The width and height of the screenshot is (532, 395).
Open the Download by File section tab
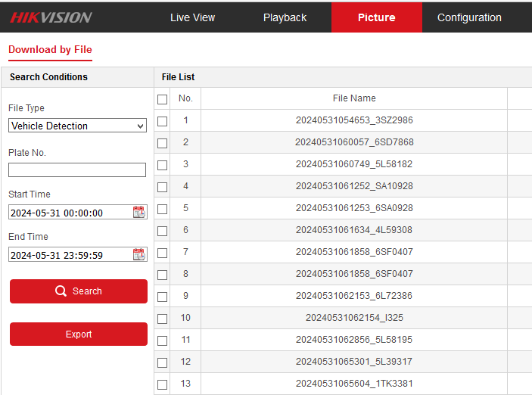pyautogui.click(x=50, y=50)
